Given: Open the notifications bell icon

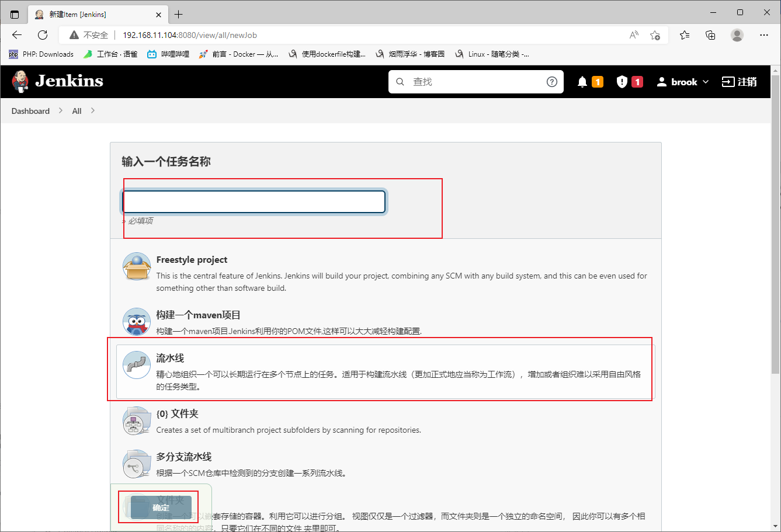Looking at the screenshot, I should [x=582, y=82].
